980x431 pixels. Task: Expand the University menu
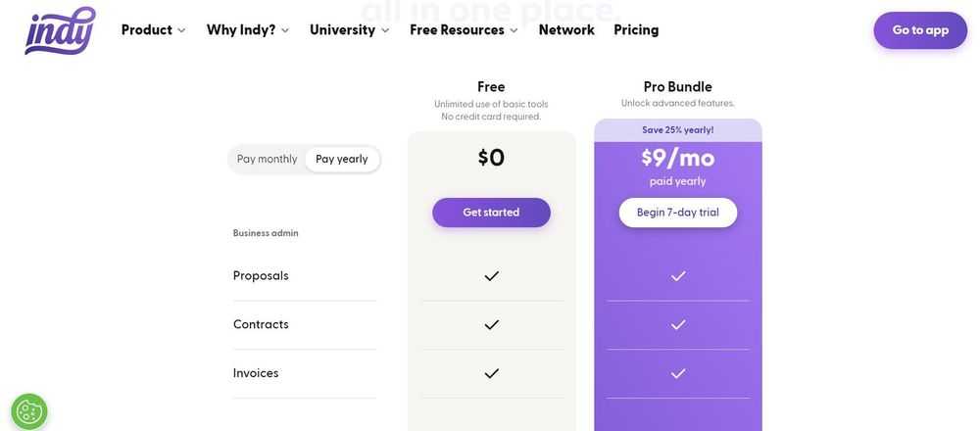(350, 30)
